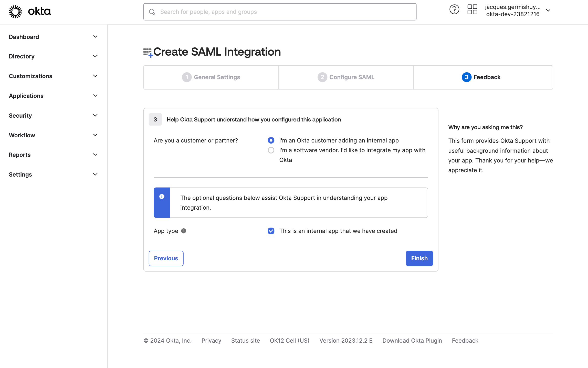Click the App type help tooltip icon
This screenshot has width=588, height=368.
(184, 231)
